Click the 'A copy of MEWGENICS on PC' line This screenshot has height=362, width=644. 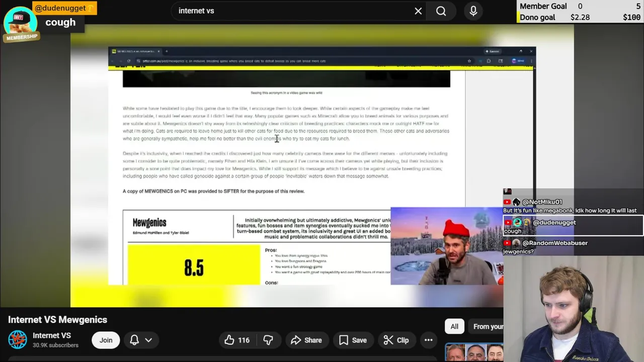(x=213, y=191)
